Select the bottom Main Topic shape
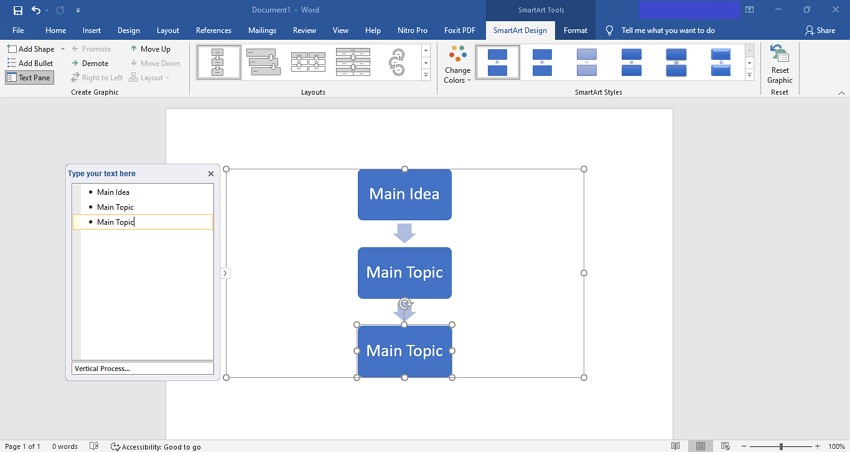The height and width of the screenshot is (452, 850). click(404, 351)
